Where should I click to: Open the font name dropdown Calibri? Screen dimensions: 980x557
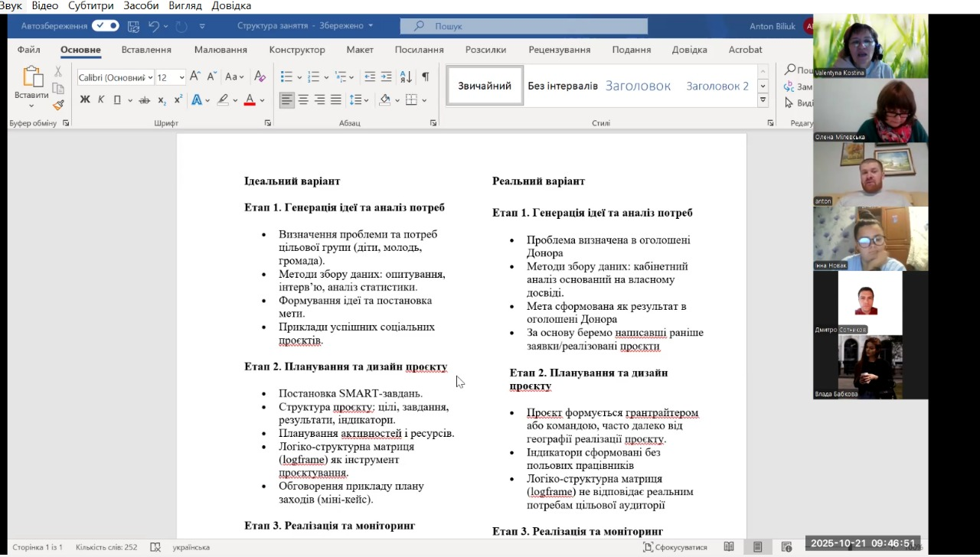(x=149, y=77)
